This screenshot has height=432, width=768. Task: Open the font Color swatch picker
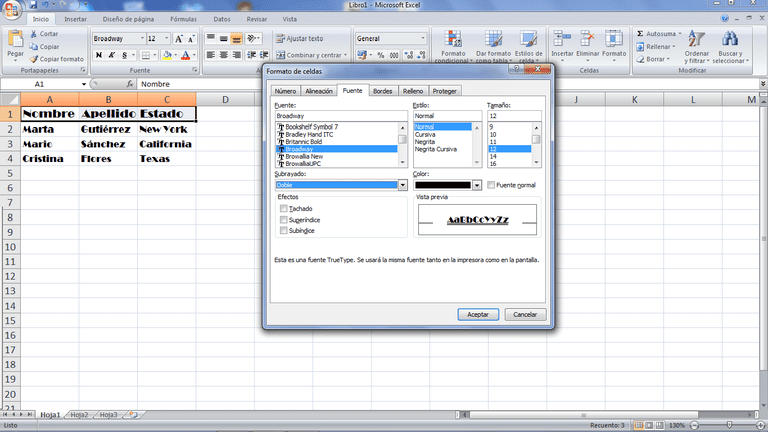(477, 185)
